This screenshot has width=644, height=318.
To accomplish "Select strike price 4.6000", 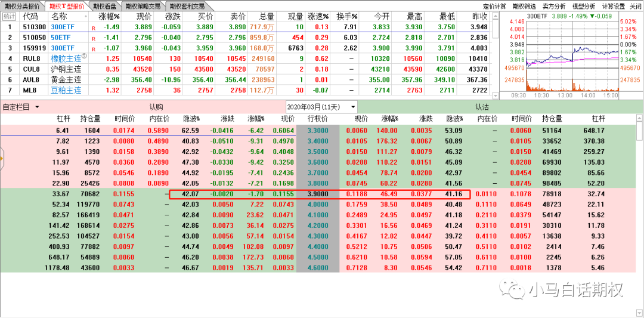I will (x=318, y=267).
